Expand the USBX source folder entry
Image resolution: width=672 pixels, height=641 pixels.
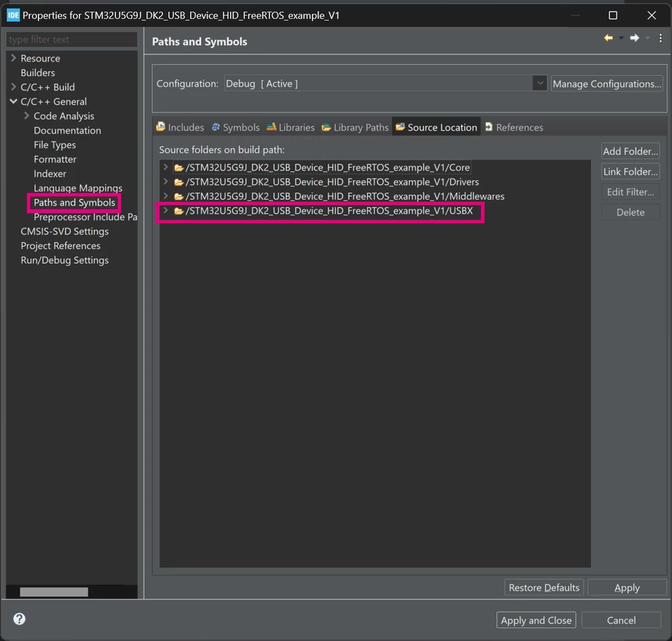click(165, 211)
